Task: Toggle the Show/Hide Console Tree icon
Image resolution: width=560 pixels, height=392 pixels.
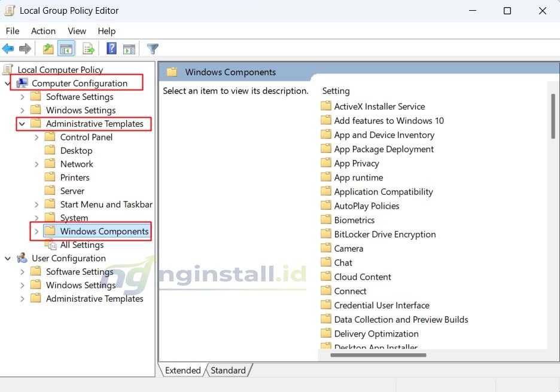Action: pos(66,48)
